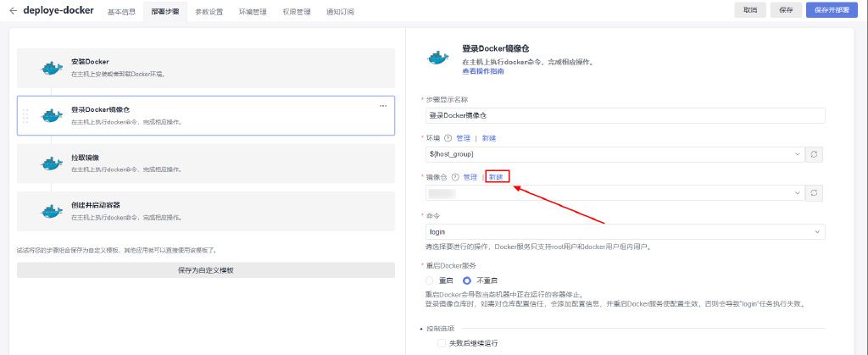
Task: Open the 基本信息 tab
Action: click(x=121, y=12)
